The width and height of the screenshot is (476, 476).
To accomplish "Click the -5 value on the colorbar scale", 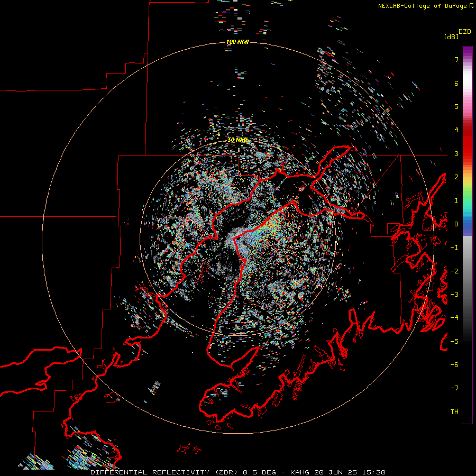I will 454,342.
